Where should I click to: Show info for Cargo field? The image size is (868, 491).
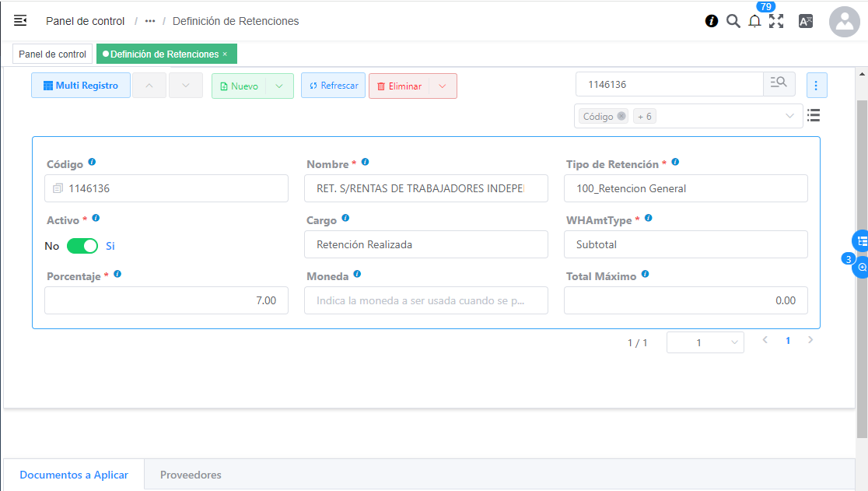(345, 218)
